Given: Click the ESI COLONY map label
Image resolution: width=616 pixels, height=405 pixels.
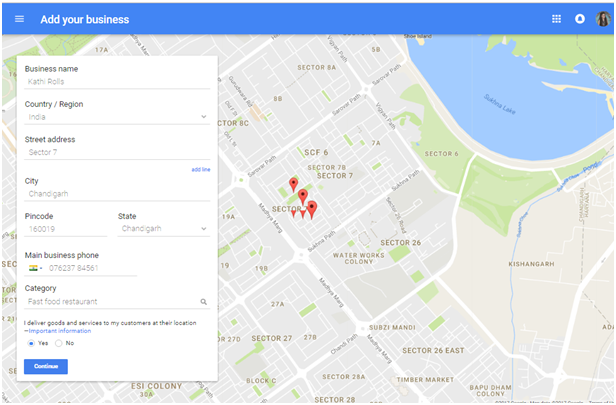Looking at the screenshot, I should [156, 386].
